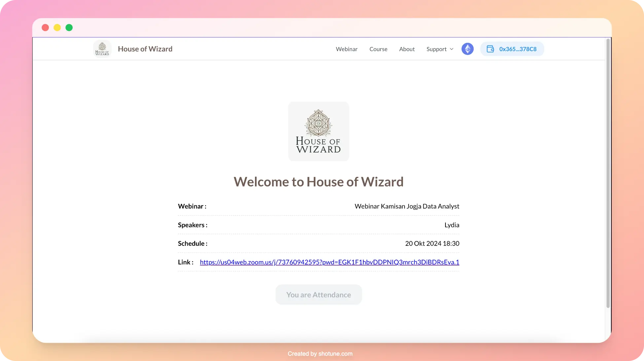Image resolution: width=644 pixels, height=361 pixels.
Task: Click the speaker name Lydia
Action: (x=452, y=225)
